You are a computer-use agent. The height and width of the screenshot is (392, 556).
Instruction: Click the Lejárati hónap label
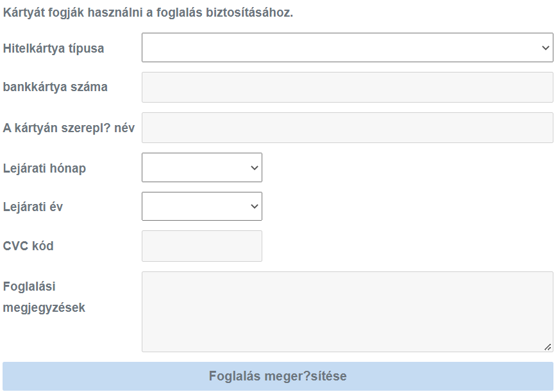pyautogui.click(x=44, y=168)
